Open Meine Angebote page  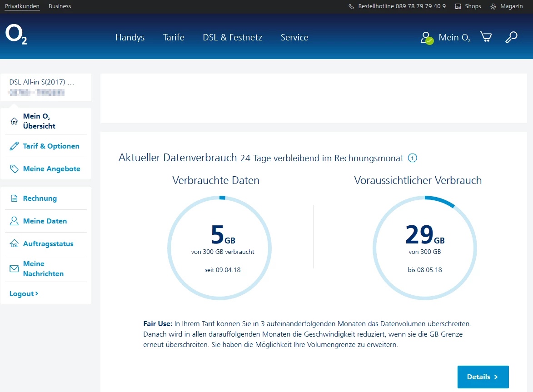52,169
